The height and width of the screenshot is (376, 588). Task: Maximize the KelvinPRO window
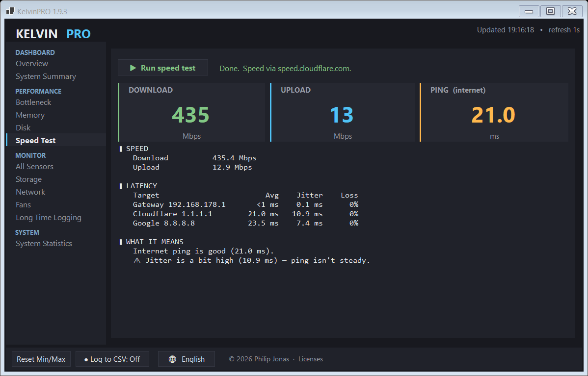tap(551, 11)
